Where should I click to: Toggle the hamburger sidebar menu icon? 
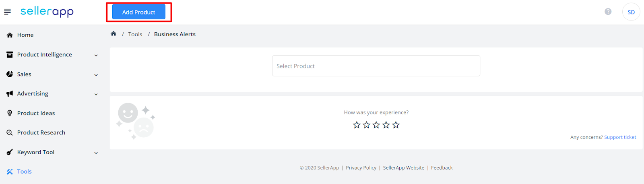point(7,12)
